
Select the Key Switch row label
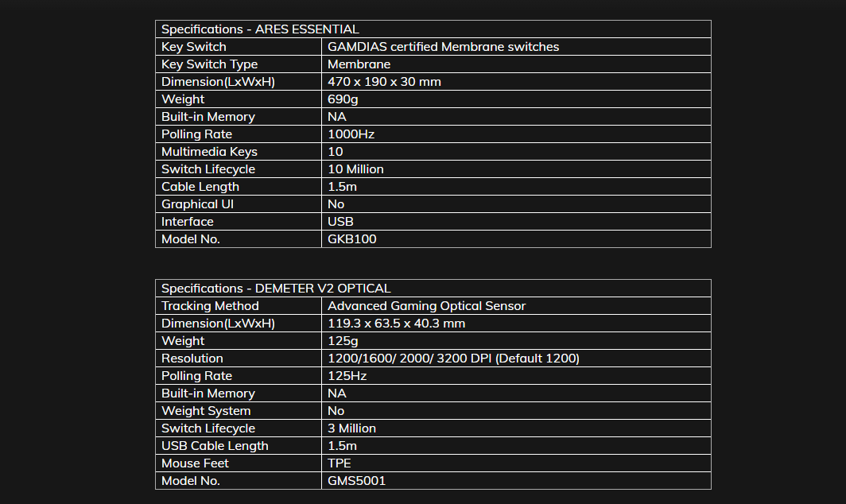(x=194, y=47)
